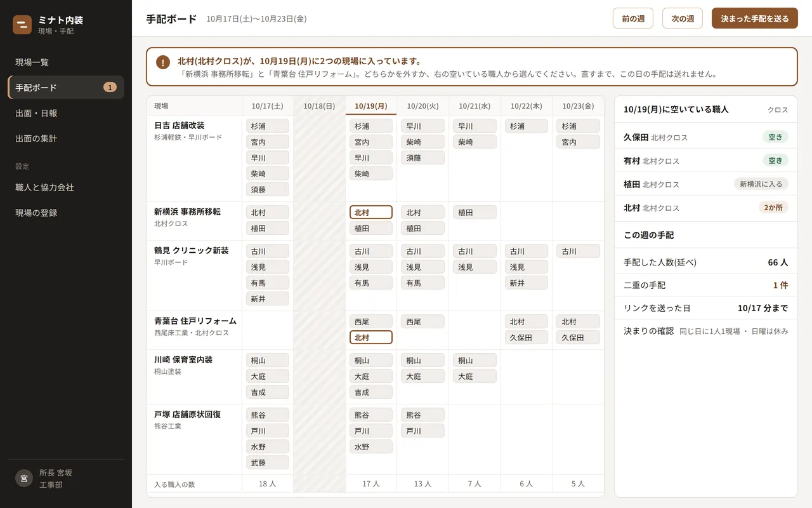Select available craftsman 有村 in right panel
This screenshot has height=508, width=812.
pyautogui.click(x=706, y=161)
